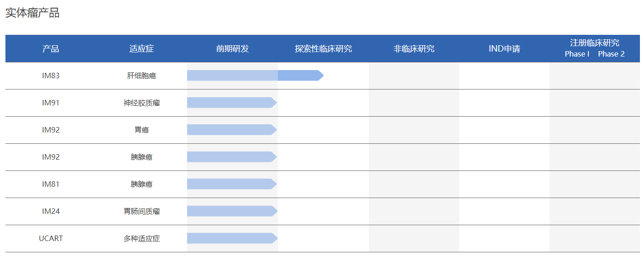Screen dimensions: 644x260
Task: Select the 适应症 column header
Action: [x=141, y=49]
